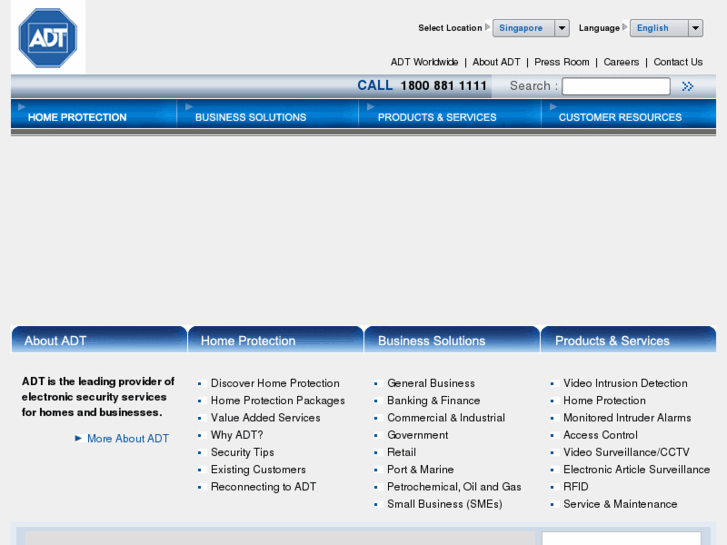This screenshot has height=545, width=727.
Task: Open the Careers page
Action: tap(621, 62)
